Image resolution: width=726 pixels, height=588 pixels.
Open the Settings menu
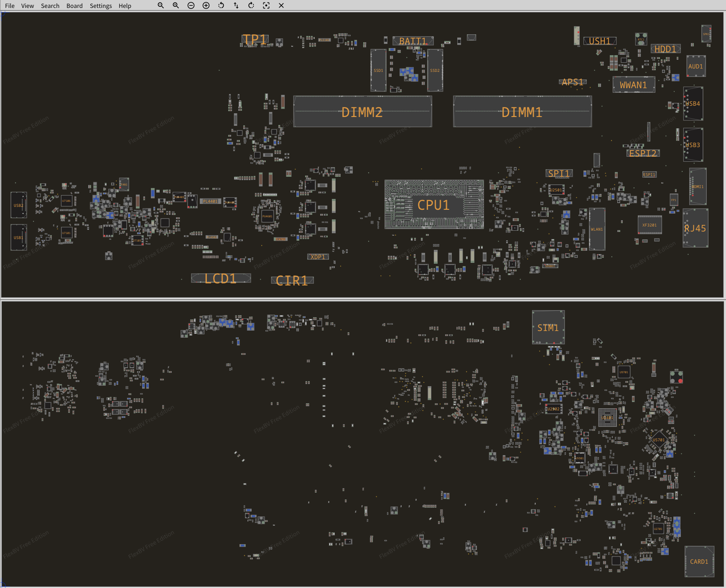(101, 6)
